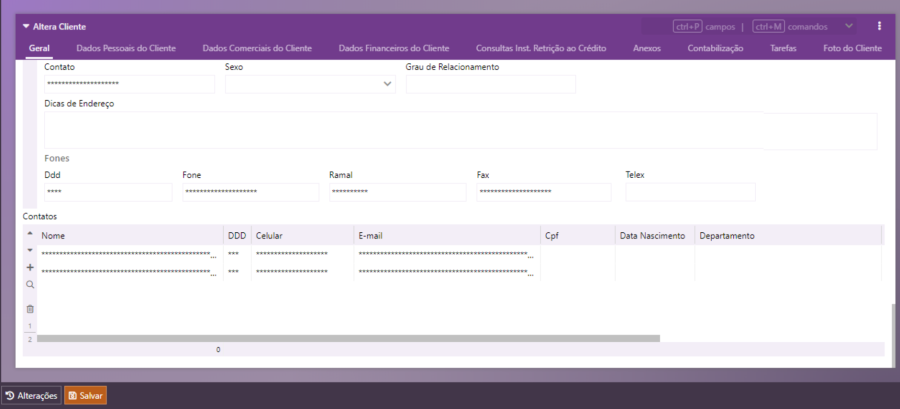This screenshot has height=409, width=900.
Task: Open the Sexo dropdown
Action: tap(310, 84)
